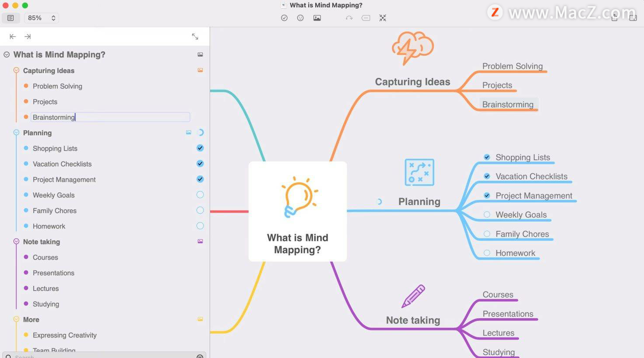Viewport: 644px width, 358px height.
Task: Toggle the inspector panel icon
Action: (x=633, y=18)
